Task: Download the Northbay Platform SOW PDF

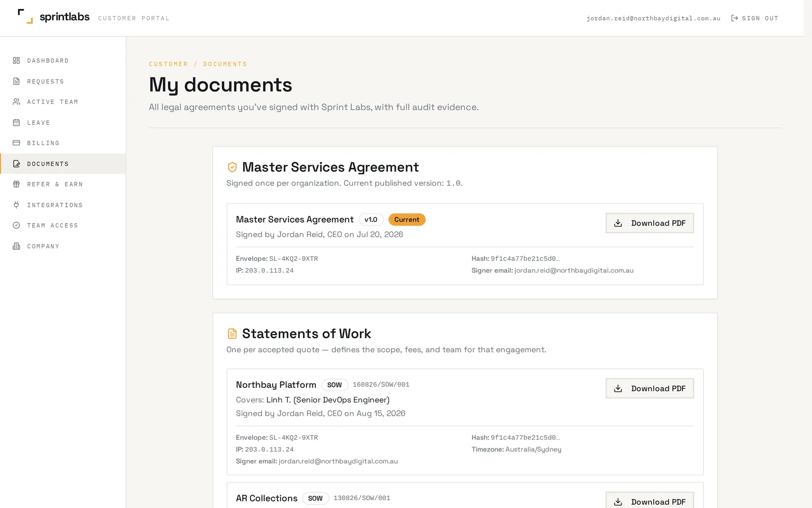Action: coord(650,388)
